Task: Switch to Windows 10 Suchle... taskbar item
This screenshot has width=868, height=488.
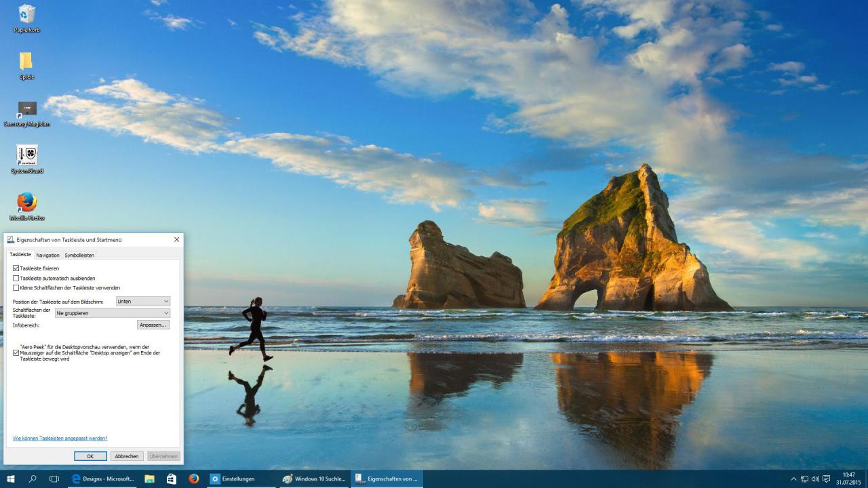Action: coord(315,479)
